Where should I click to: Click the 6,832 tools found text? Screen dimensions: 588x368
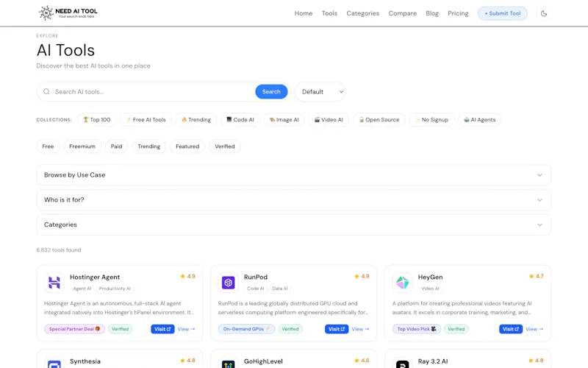tap(59, 250)
